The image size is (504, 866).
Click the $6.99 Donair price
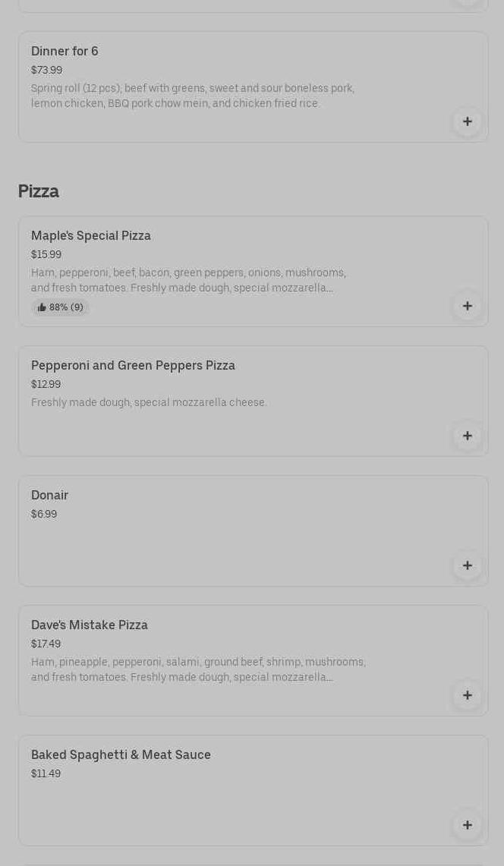pyautogui.click(x=44, y=515)
